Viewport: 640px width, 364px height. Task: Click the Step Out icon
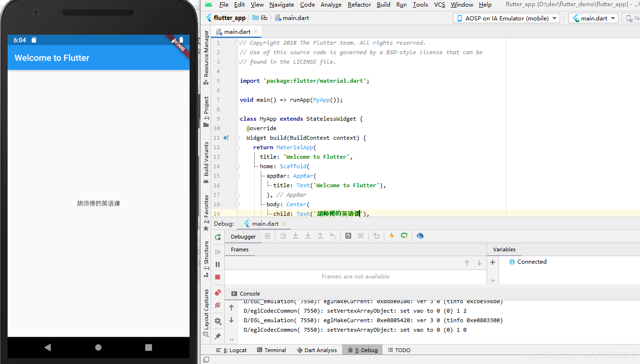coord(320,236)
